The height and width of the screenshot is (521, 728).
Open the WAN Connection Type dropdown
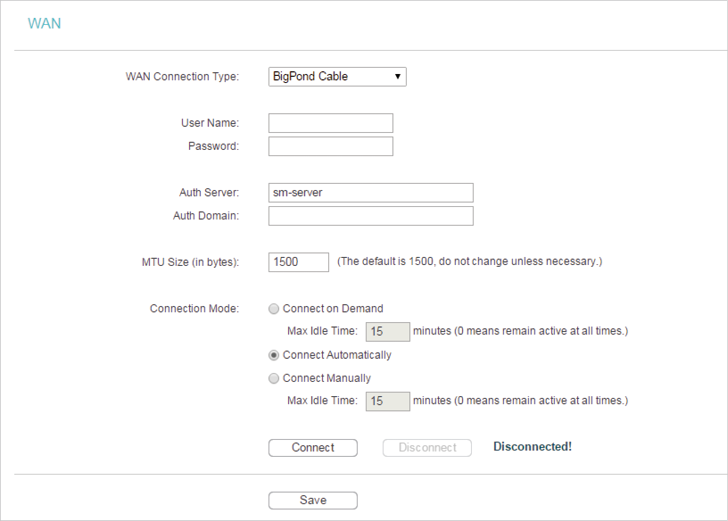337,77
